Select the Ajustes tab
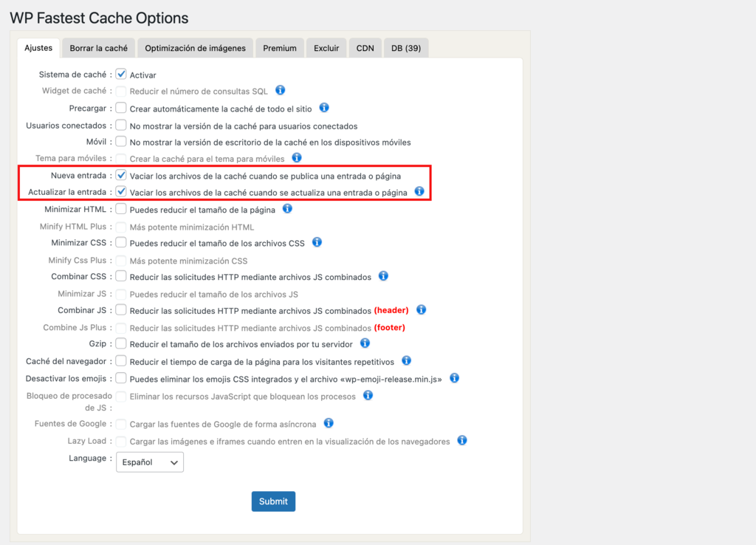 click(x=38, y=48)
